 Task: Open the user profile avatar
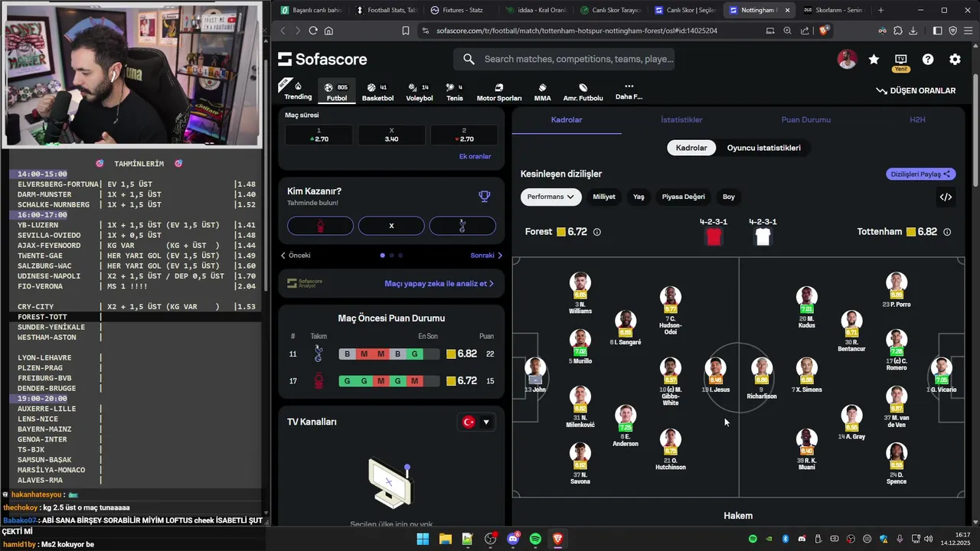click(x=847, y=60)
